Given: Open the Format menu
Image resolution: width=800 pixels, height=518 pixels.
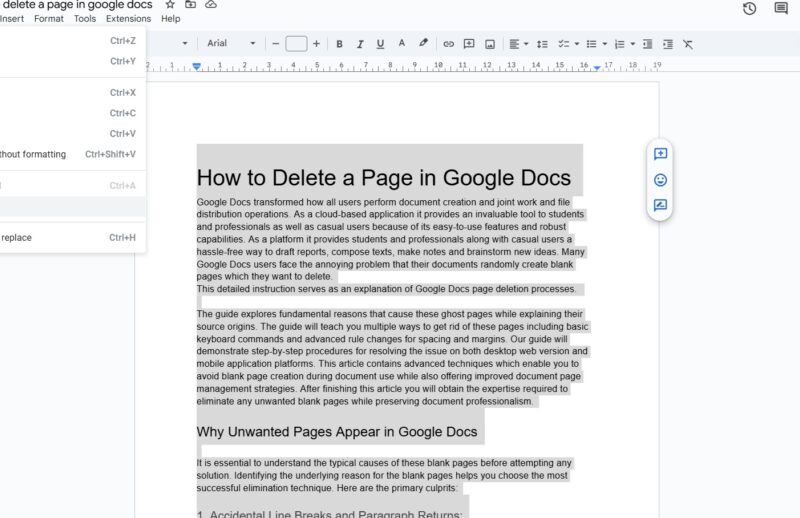Looking at the screenshot, I should point(49,19).
